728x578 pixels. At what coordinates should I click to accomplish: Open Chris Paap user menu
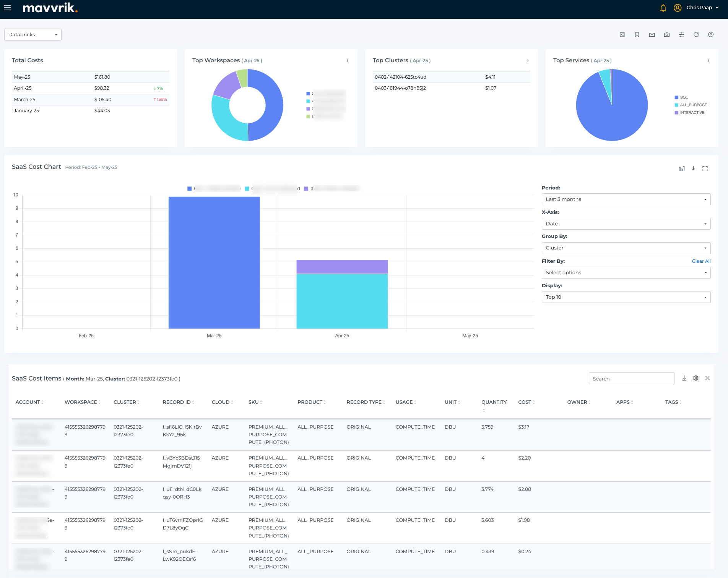(699, 8)
